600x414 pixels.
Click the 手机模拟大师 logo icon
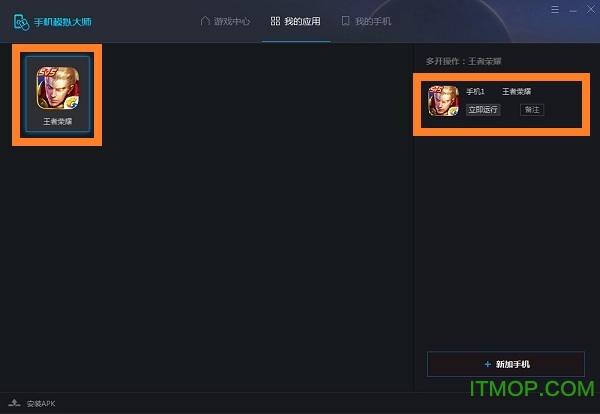coord(21,22)
